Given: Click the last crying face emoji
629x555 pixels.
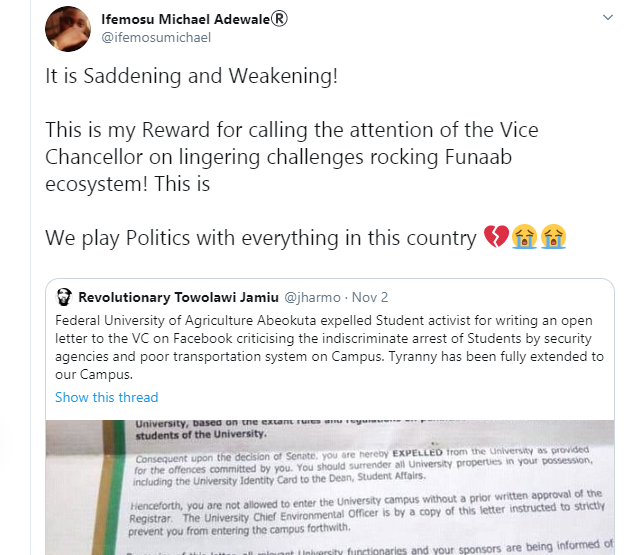Looking at the screenshot, I should [x=553, y=237].
